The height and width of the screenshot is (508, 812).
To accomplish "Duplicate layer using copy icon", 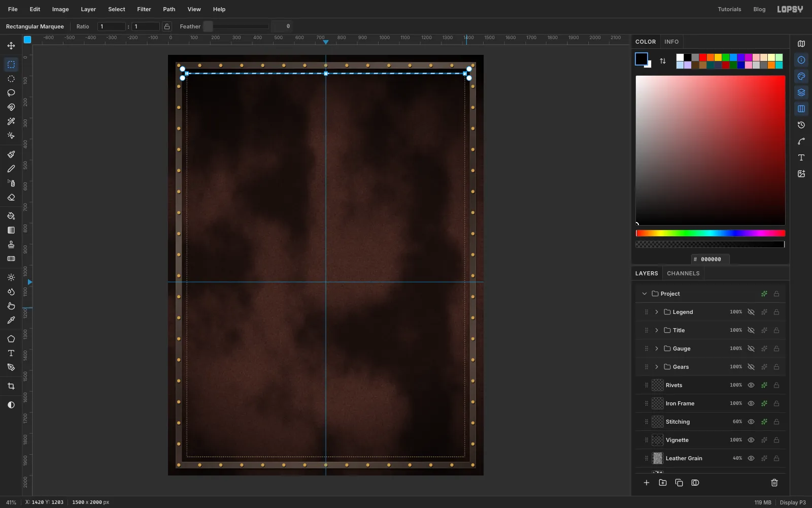I will [679, 483].
